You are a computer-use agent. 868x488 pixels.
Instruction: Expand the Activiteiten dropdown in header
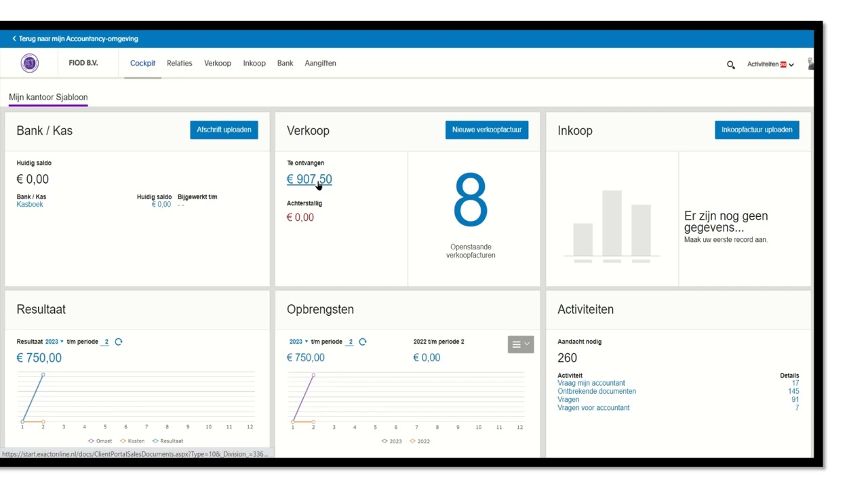point(791,65)
